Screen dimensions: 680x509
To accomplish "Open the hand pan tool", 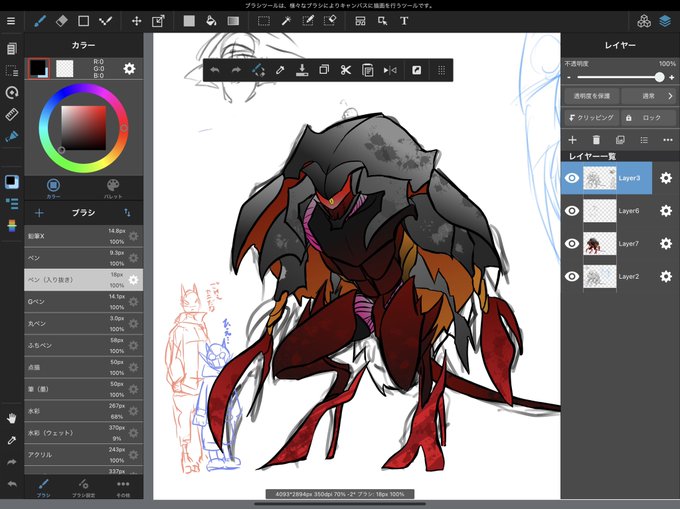I will point(11,418).
